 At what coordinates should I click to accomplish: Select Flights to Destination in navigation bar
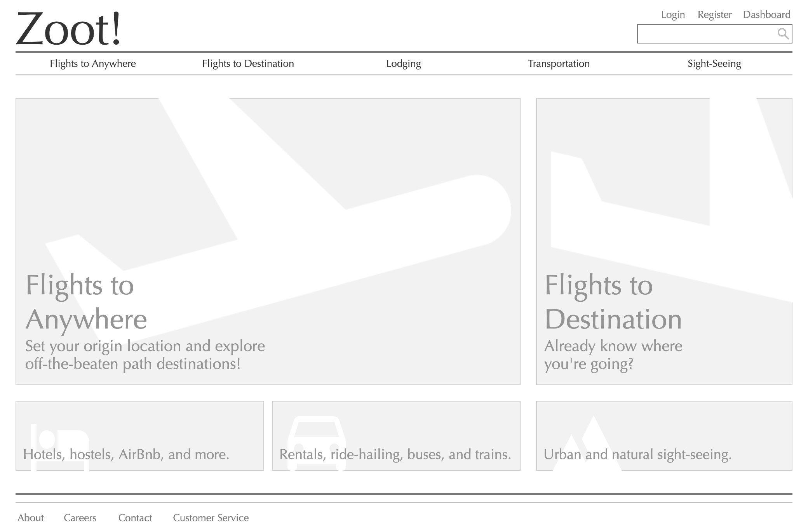coord(248,64)
